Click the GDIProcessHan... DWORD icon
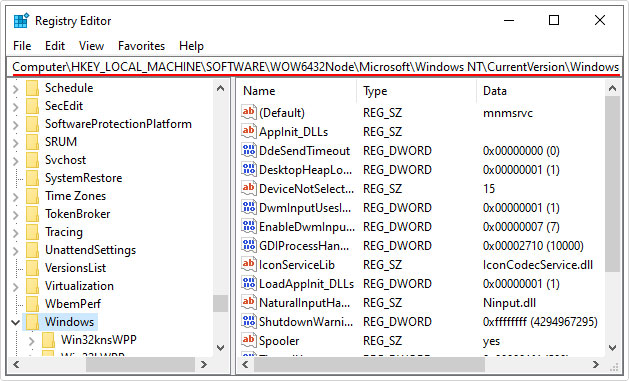The image size is (629, 381). [249, 245]
